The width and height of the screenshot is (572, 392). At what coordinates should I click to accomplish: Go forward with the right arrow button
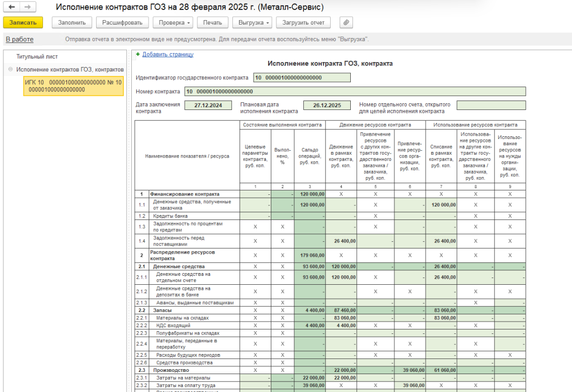(28, 7)
